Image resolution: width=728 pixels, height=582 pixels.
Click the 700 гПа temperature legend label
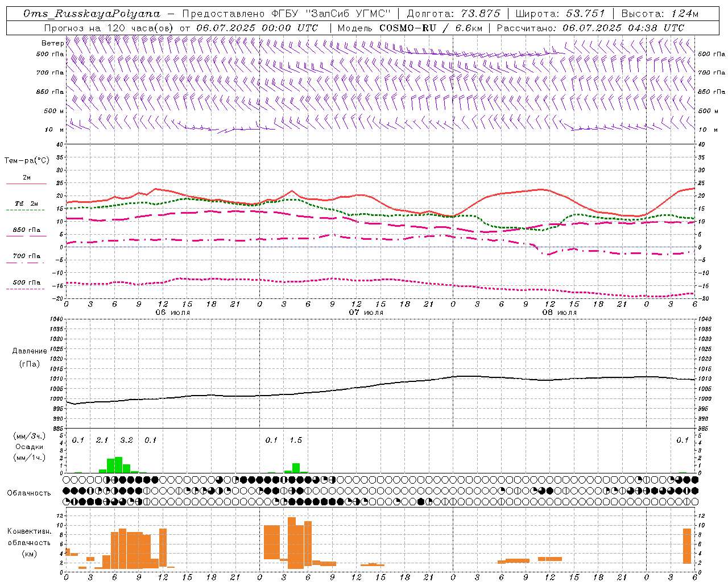click(x=27, y=256)
